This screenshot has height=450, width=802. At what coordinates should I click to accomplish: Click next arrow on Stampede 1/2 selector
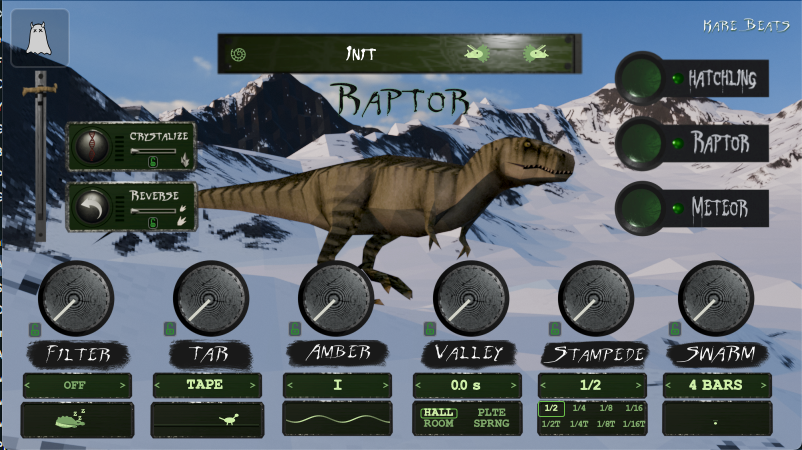(x=638, y=385)
